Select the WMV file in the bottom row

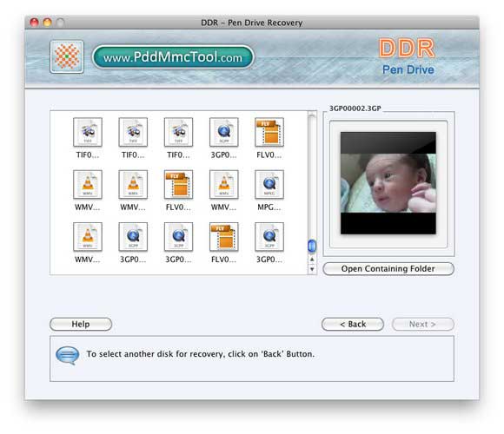coord(88,237)
